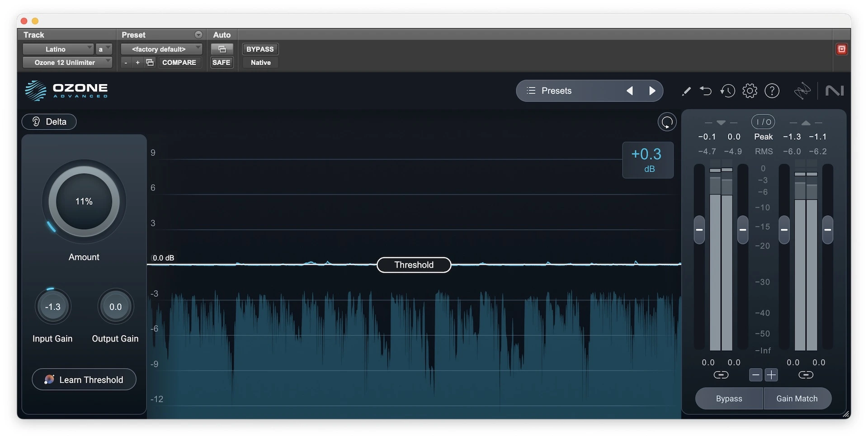The height and width of the screenshot is (439, 868).
Task: Click the help question mark icon
Action: click(x=772, y=91)
